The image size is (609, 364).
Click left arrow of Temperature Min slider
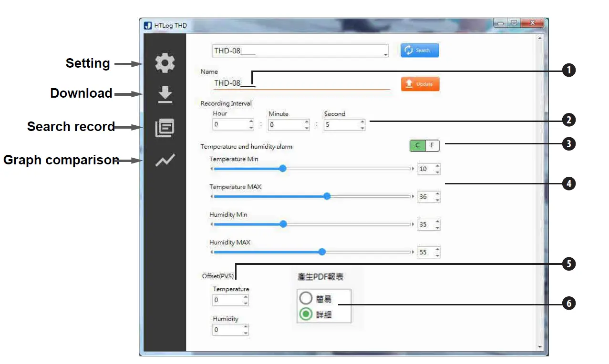[211, 169]
